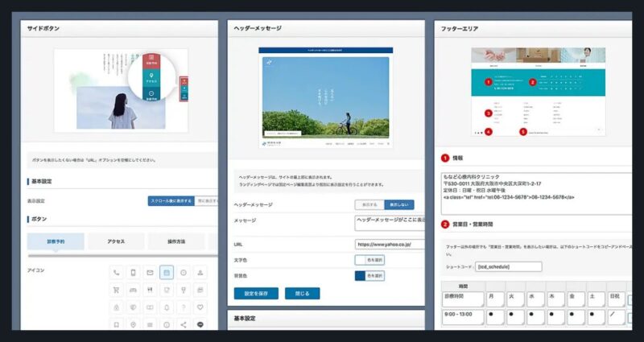Open the アクセス button tab
644x342 pixels.
pyautogui.click(x=116, y=241)
